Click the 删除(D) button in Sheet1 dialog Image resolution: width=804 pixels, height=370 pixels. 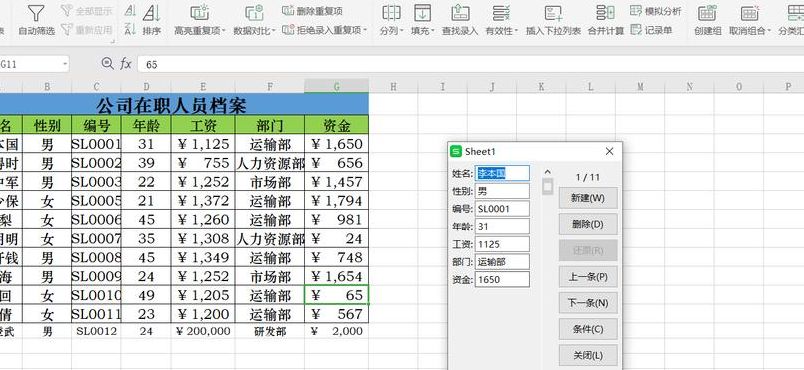[588, 224]
